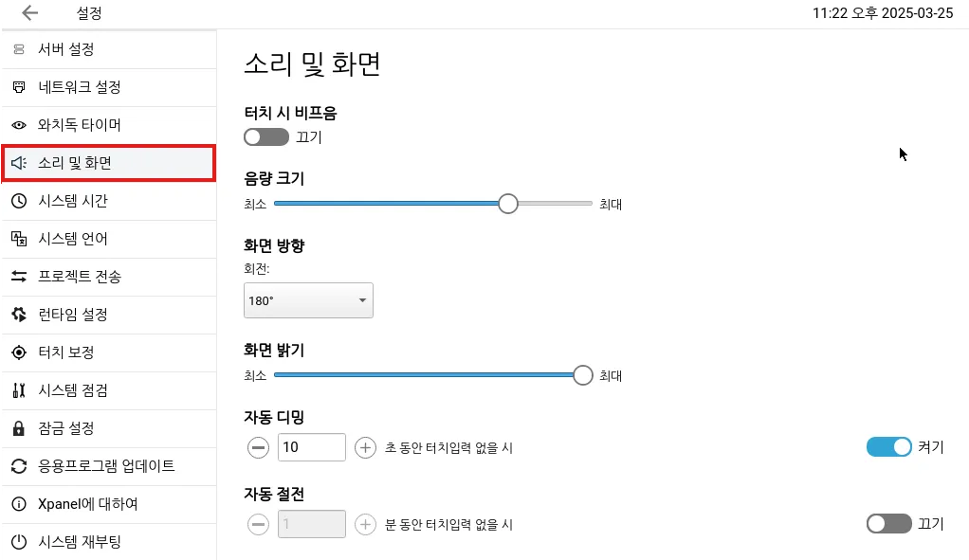Image resolution: width=969 pixels, height=560 pixels.
Task: Open 시스템 언어 translate icon
Action: pos(19,239)
